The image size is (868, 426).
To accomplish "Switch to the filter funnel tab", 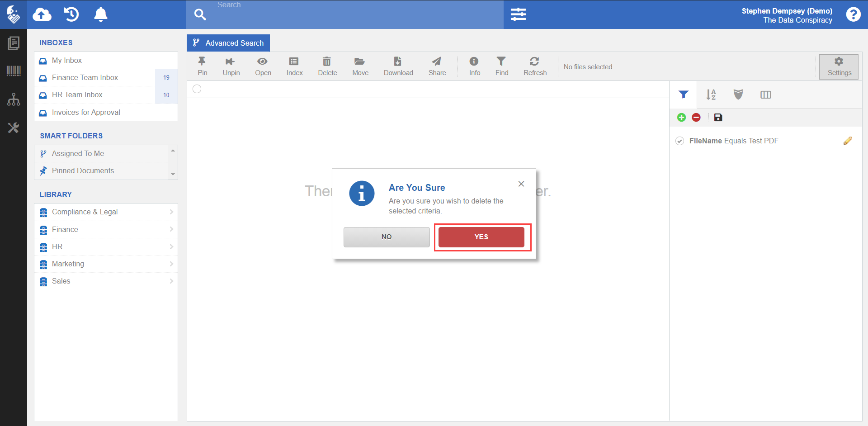I will pos(684,95).
